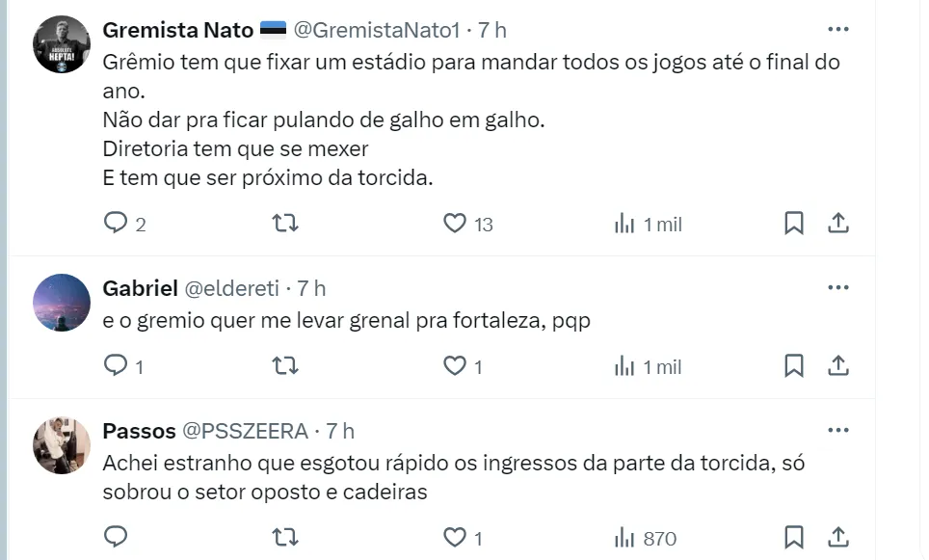Click Gremista Nato's avatar image
Viewport: 929px width, 560px height.
click(62, 44)
